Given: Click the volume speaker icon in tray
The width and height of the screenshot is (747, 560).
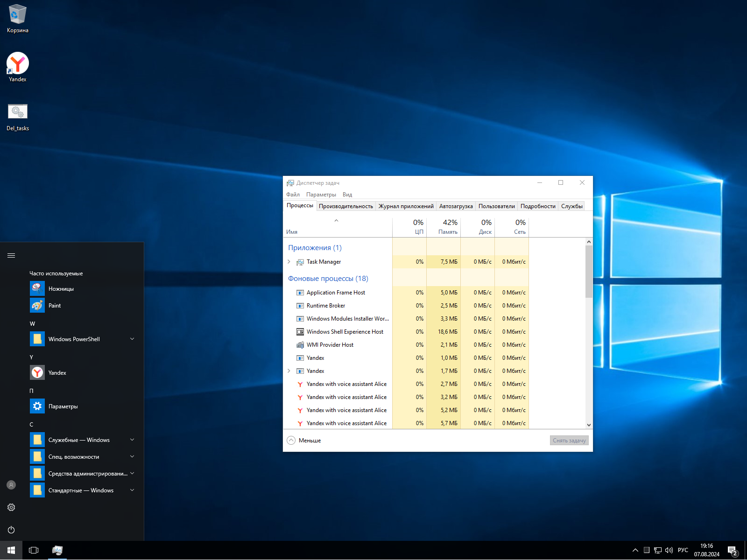Looking at the screenshot, I should (x=669, y=550).
